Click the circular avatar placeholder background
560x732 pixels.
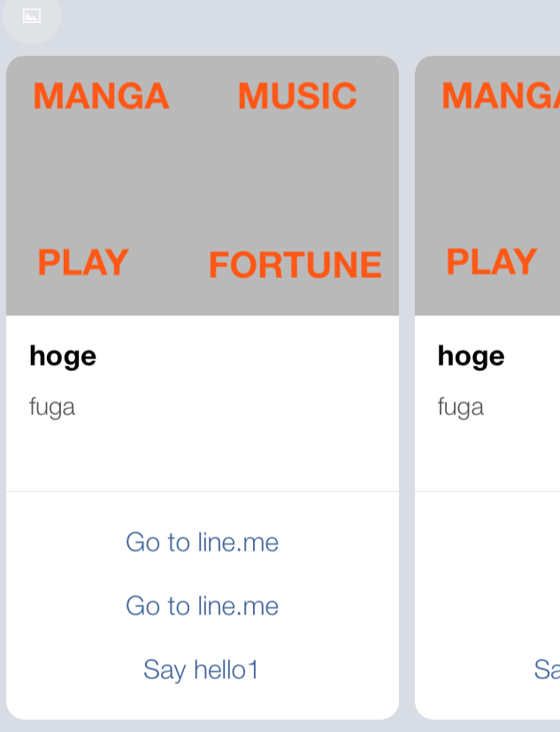[32, 17]
